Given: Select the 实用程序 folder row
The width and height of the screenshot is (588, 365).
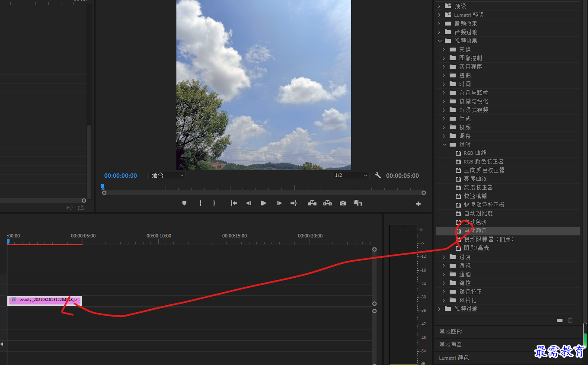Looking at the screenshot, I should click(x=508, y=67).
